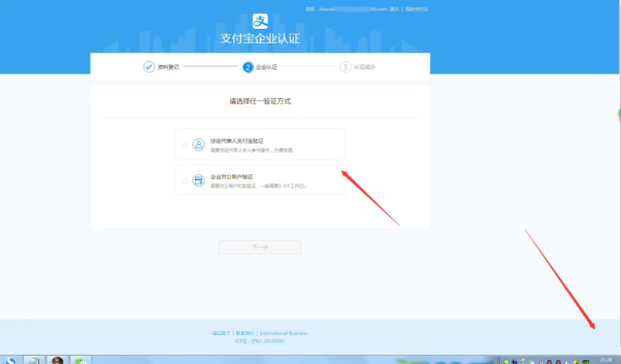Open WeChat from the taskbar
621x364 pixels.
point(80,360)
